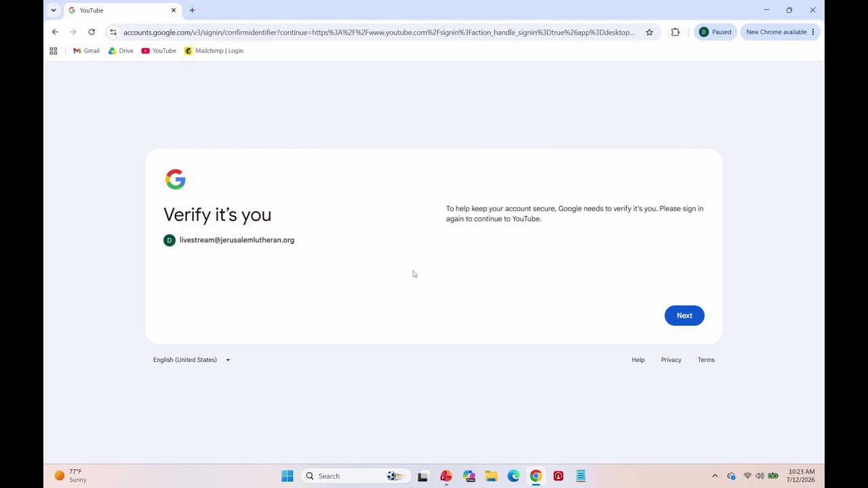This screenshot has width=868, height=488.
Task: Open the Privacy link
Action: [x=671, y=360]
